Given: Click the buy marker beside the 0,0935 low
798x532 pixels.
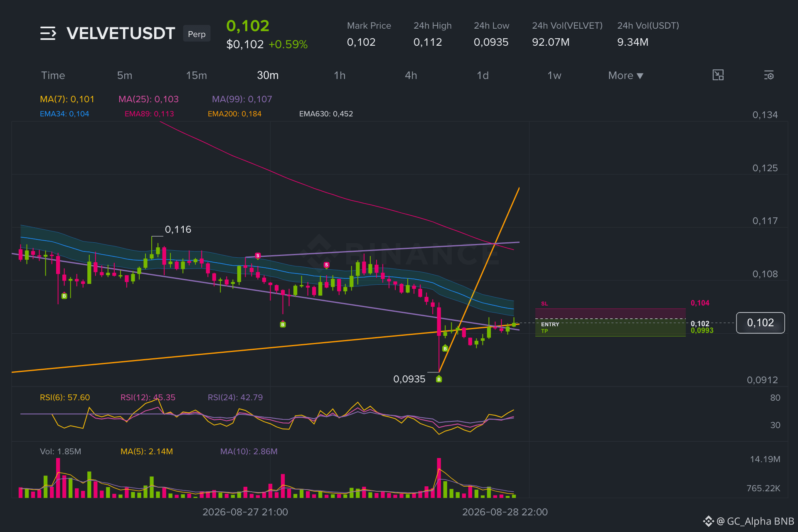Looking at the screenshot, I should coord(439,379).
